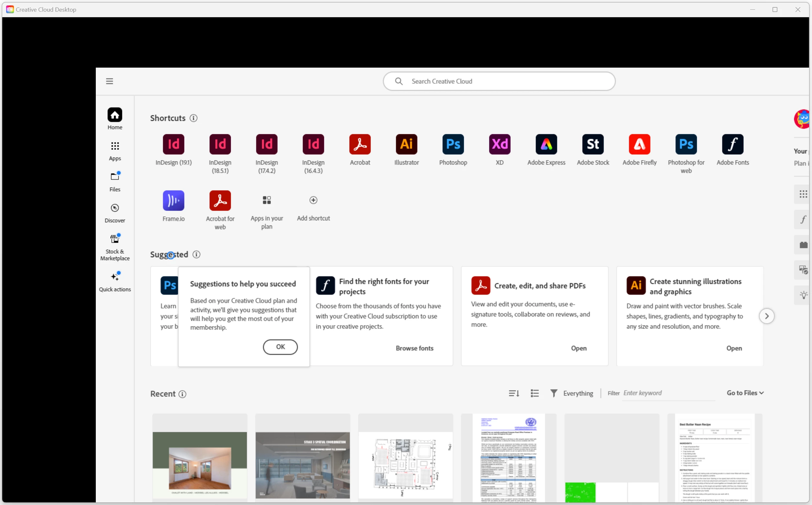Expand the Go to Files dropdown
The height and width of the screenshot is (505, 812).
click(x=745, y=393)
